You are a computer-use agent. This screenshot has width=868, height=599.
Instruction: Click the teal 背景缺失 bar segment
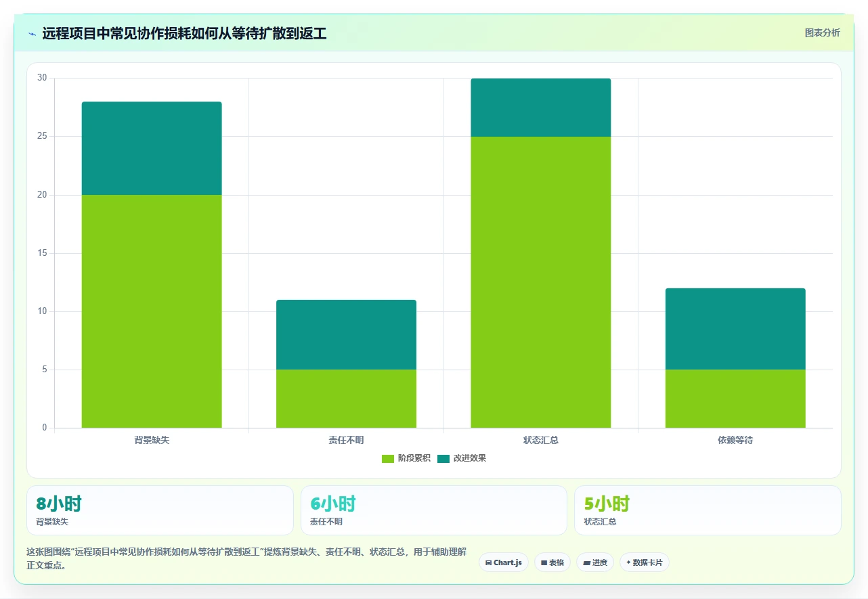point(152,148)
